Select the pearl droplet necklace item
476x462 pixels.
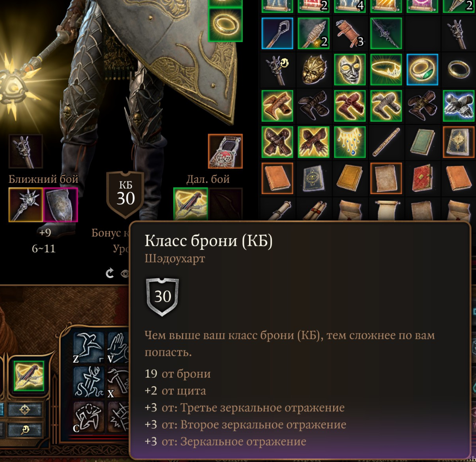click(x=350, y=142)
